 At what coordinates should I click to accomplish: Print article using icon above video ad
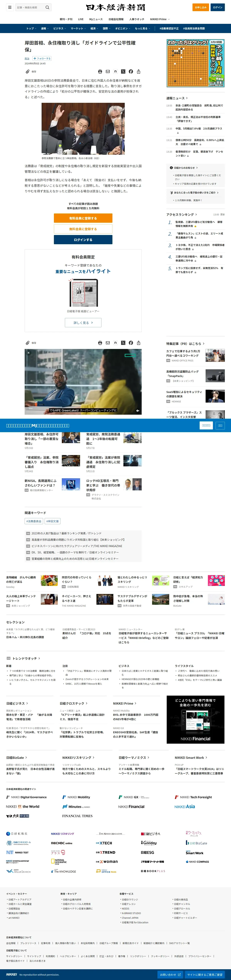100,343
